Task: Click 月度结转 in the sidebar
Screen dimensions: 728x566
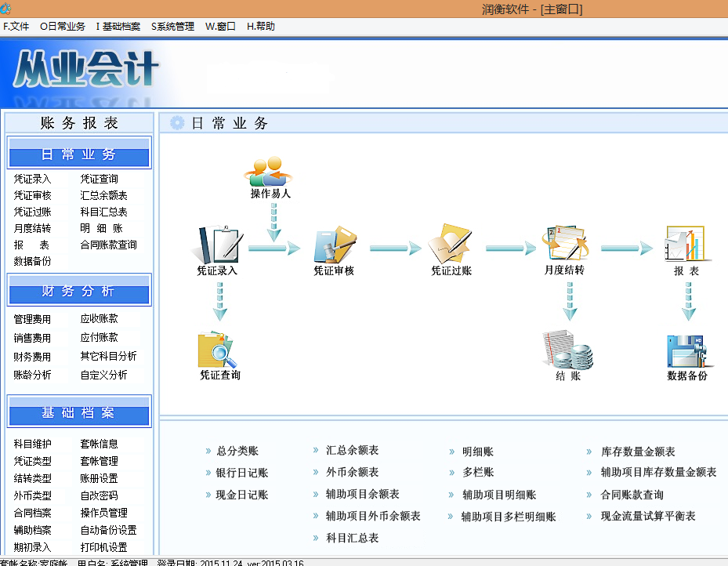Action: (x=32, y=228)
